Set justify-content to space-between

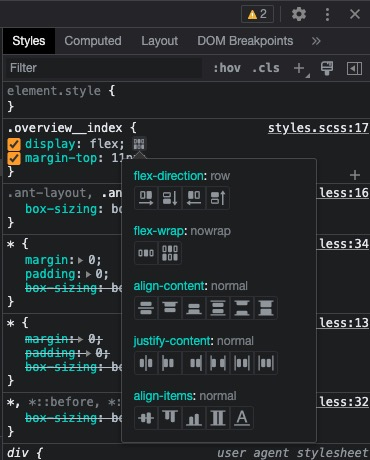(x=218, y=363)
